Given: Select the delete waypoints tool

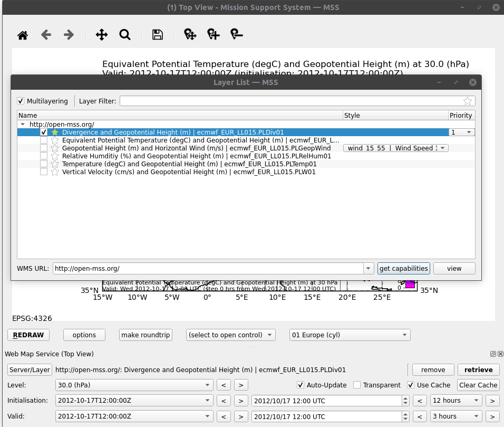Looking at the screenshot, I should pos(236,34).
